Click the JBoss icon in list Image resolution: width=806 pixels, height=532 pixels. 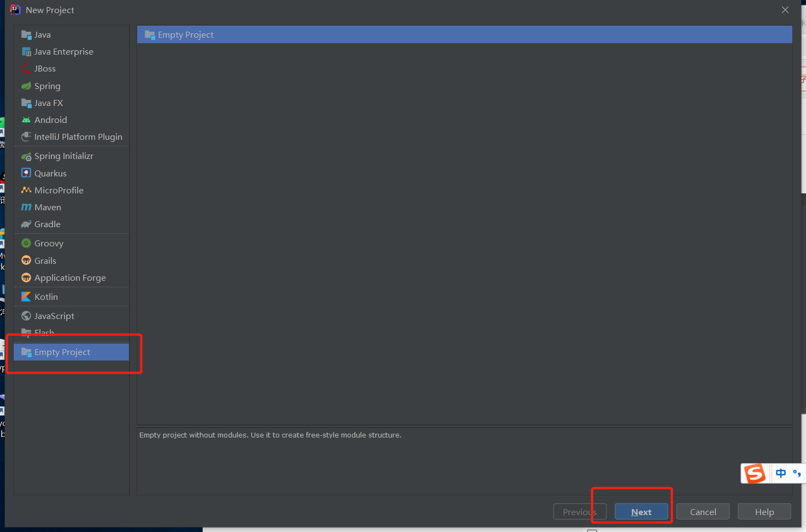(x=26, y=69)
